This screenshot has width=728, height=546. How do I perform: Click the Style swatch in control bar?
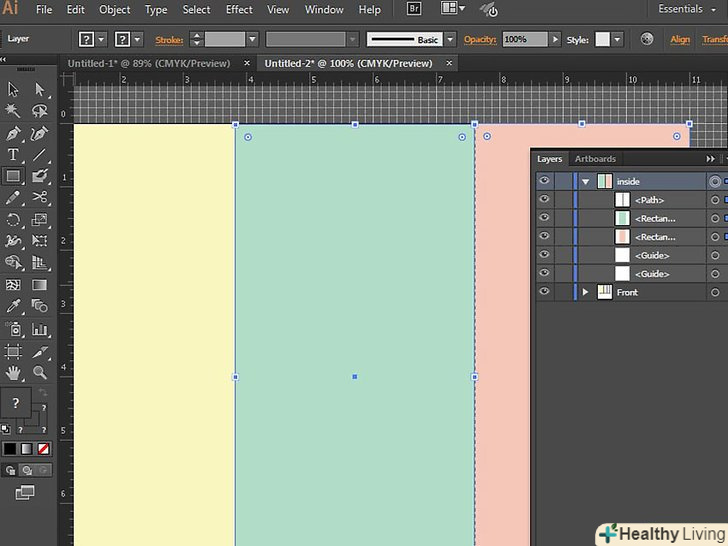tap(603, 40)
